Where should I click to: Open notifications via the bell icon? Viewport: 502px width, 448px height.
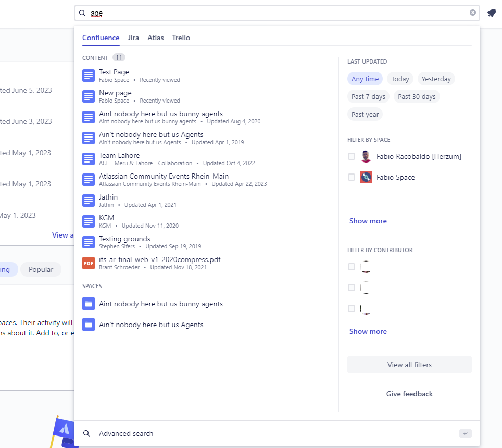(492, 13)
